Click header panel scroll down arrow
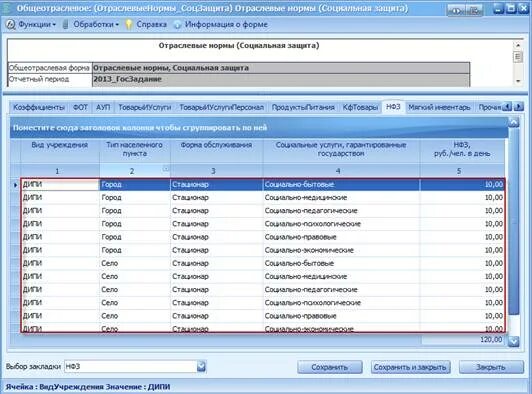Image resolution: width=532 pixels, height=394 pixels. 517,81
